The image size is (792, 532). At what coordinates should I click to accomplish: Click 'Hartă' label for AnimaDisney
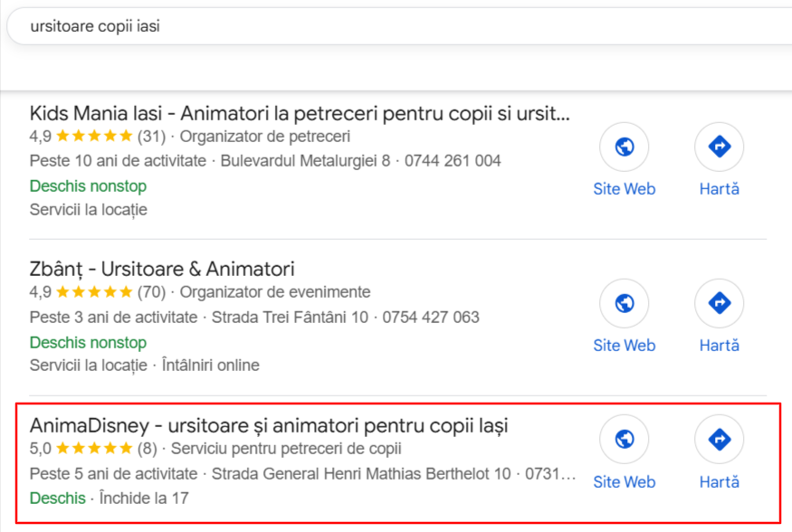click(x=720, y=482)
